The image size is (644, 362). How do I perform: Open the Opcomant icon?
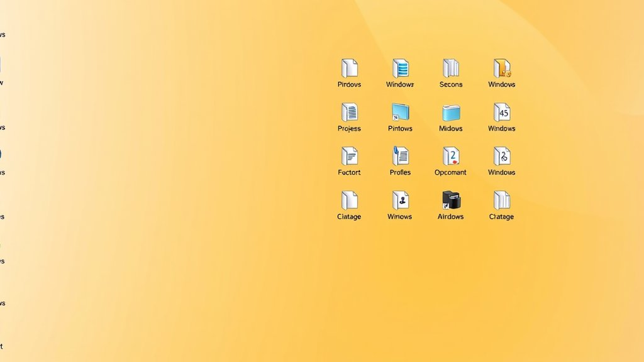pyautogui.click(x=451, y=156)
